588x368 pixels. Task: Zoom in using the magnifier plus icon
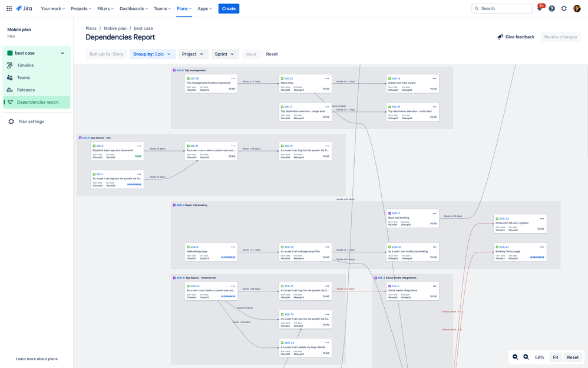point(525,357)
